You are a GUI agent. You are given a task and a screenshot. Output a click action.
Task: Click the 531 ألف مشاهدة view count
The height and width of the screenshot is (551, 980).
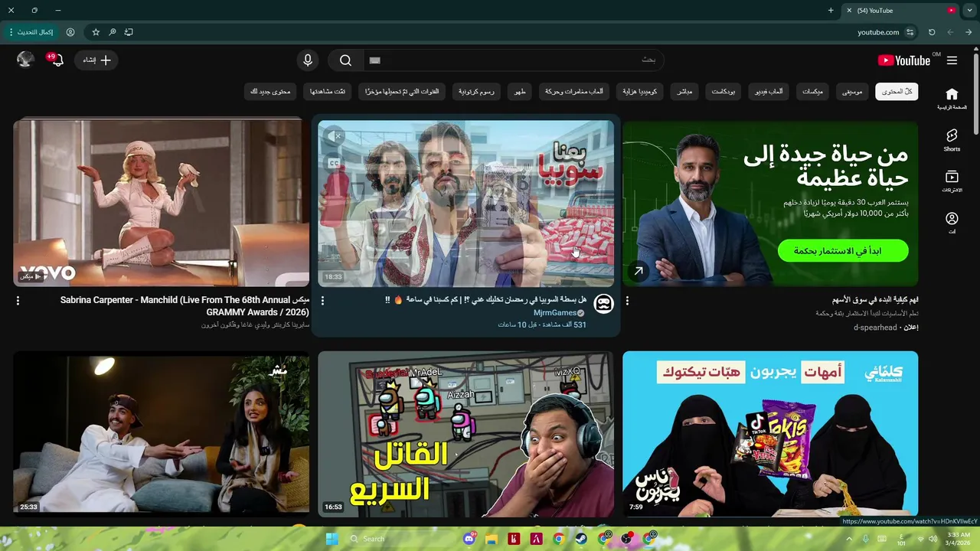(563, 324)
